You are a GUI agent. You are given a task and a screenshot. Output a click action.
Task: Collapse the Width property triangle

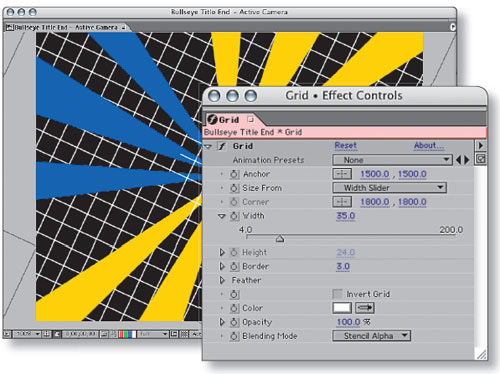(x=222, y=216)
